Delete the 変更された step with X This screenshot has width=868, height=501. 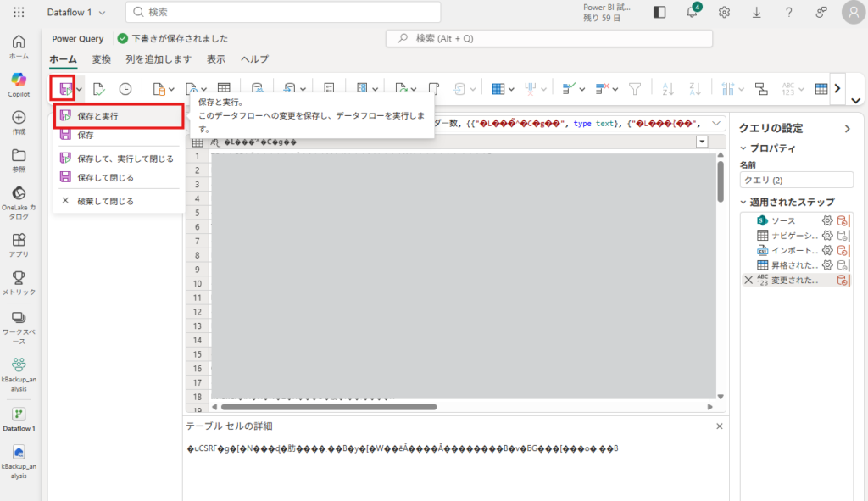coord(748,280)
